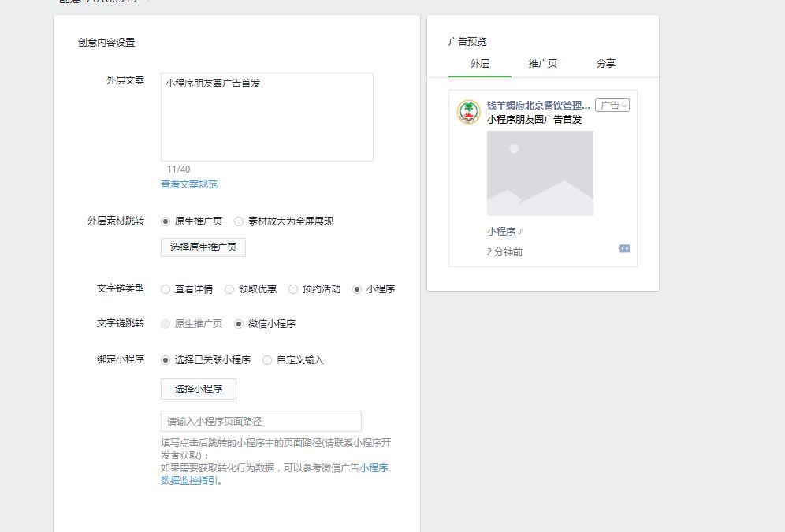Viewport: 785px width, 532px height.
Task: Click the placeholder image in ad preview
Action: [x=540, y=173]
